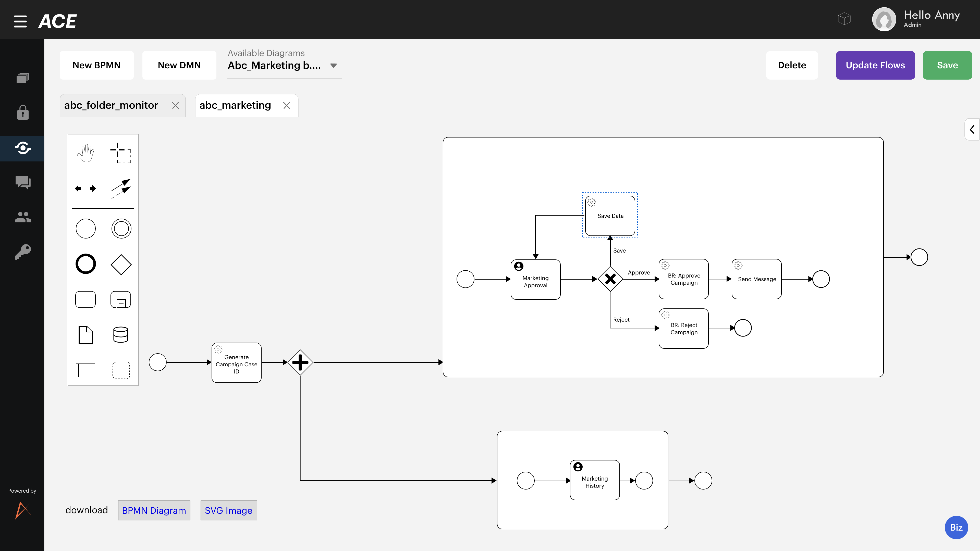Close the abc_folder_monitor tab
Image resolution: width=980 pixels, height=551 pixels.
pos(175,105)
